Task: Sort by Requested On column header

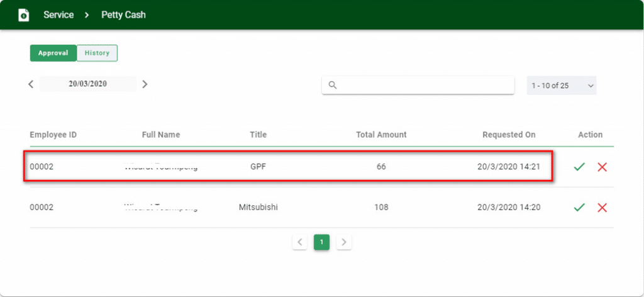Action: 509,135
